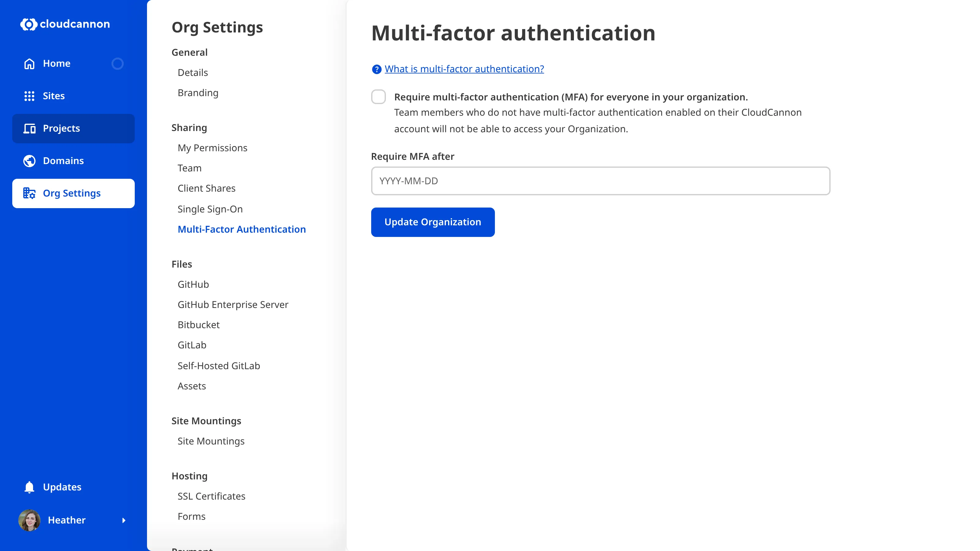Click Heather's profile avatar

(29, 520)
